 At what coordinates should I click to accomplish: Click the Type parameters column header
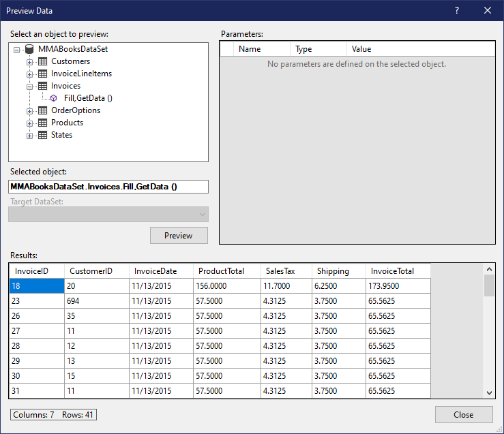318,49
